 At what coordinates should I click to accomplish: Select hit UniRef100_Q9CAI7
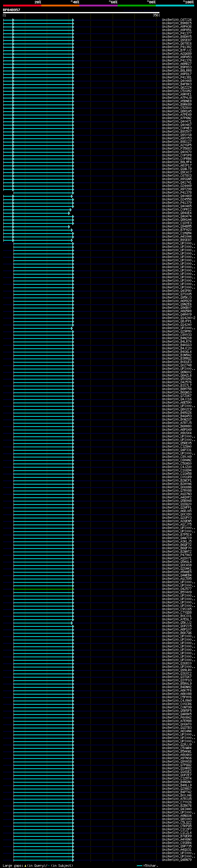point(177,172)
